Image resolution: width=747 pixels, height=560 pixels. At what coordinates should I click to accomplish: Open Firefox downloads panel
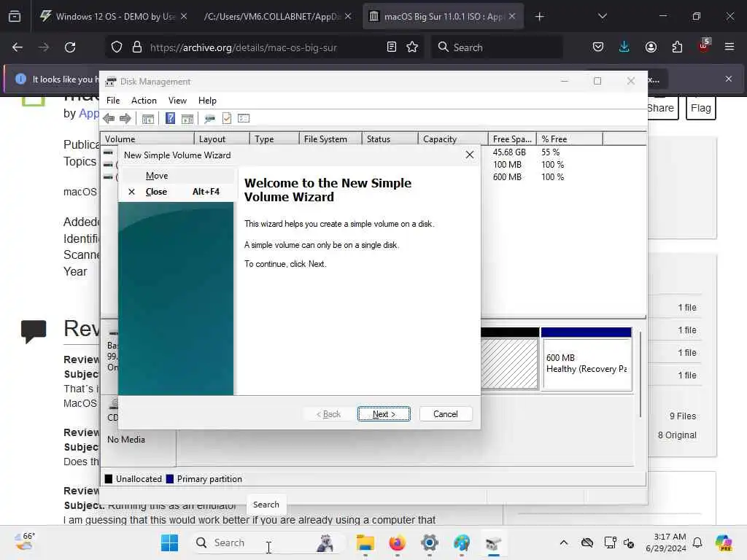(624, 47)
